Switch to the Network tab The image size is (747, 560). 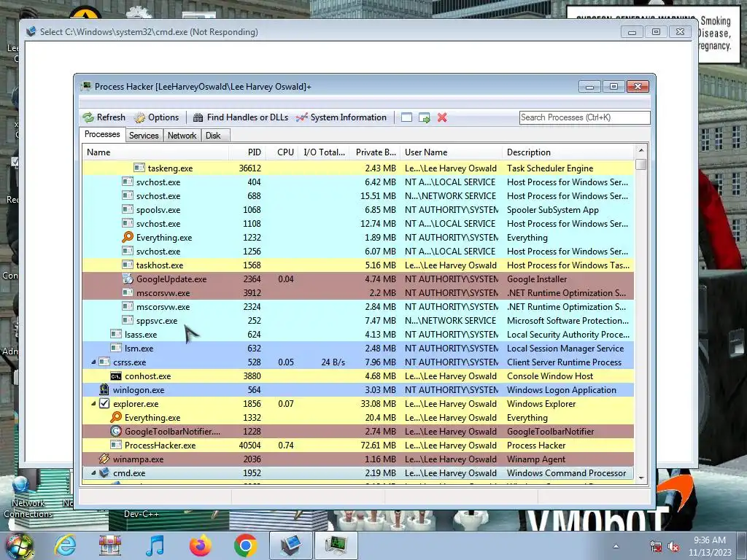[x=182, y=136]
